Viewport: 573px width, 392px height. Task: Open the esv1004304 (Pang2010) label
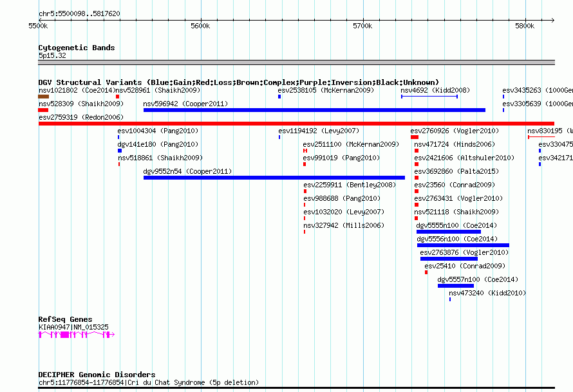[x=158, y=131]
